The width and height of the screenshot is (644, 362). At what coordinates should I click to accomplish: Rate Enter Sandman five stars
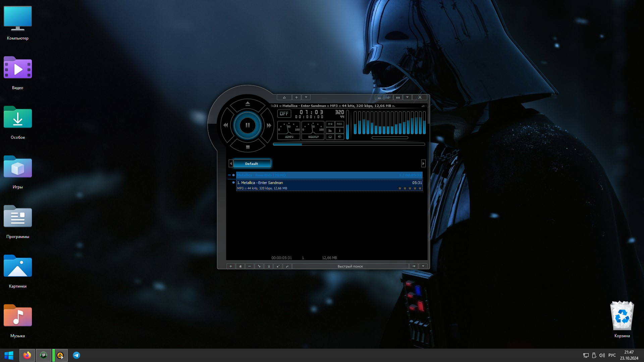tap(420, 188)
